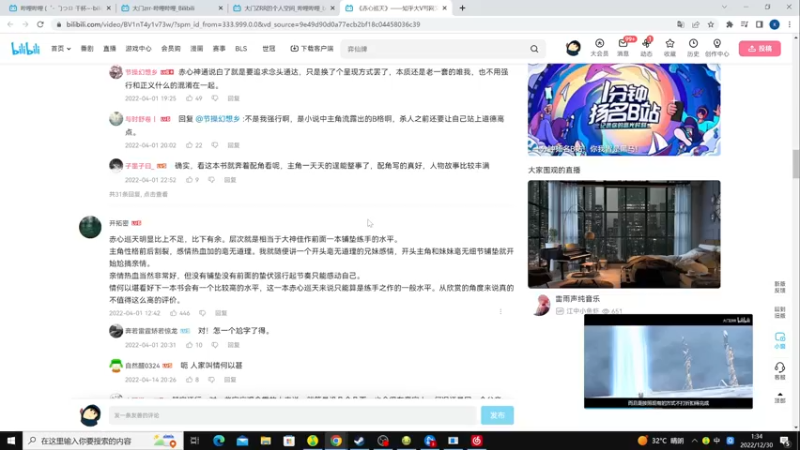The height and width of the screenshot is (450, 800).
Task: Open Chrome's three-dot menu
Action: pos(789,24)
